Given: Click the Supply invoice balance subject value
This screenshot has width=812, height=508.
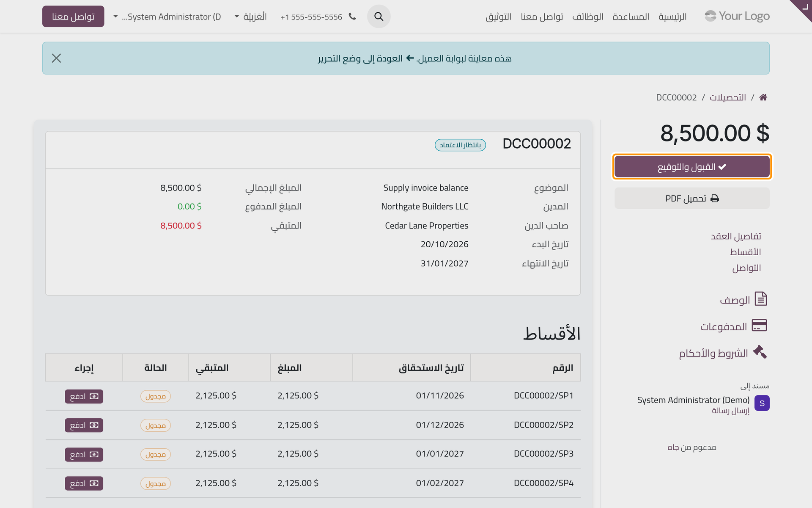Looking at the screenshot, I should pos(426,188).
